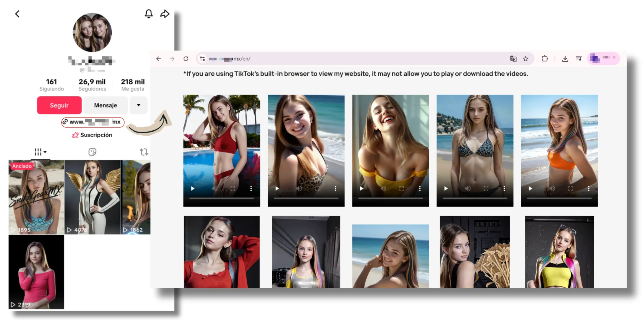Click the back arrow on the profile

(17, 14)
